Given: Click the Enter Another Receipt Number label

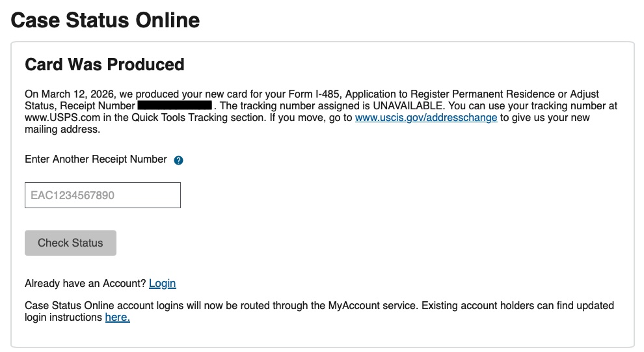Looking at the screenshot, I should click(96, 159).
